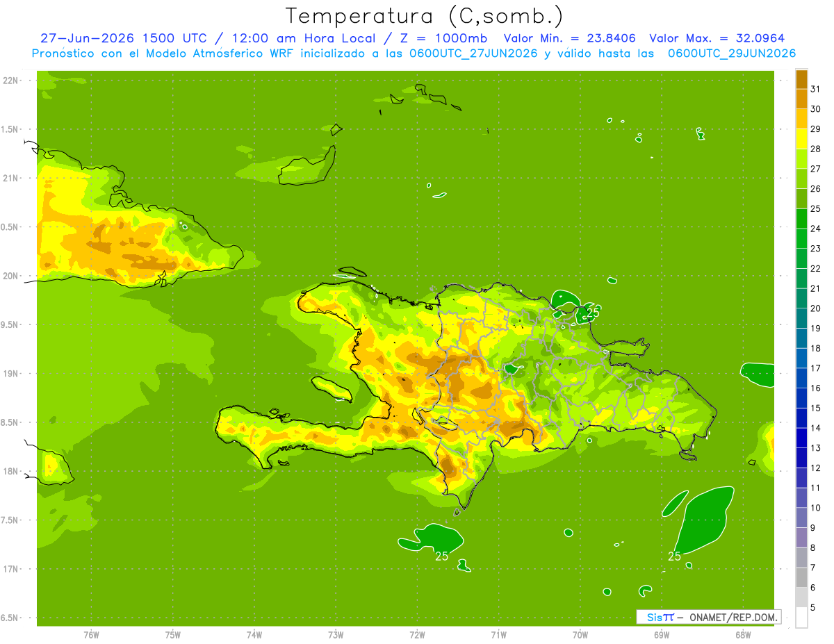The width and height of the screenshot is (834, 644).
Task: Click the 7.5N latitude label
Action: pos(10,520)
